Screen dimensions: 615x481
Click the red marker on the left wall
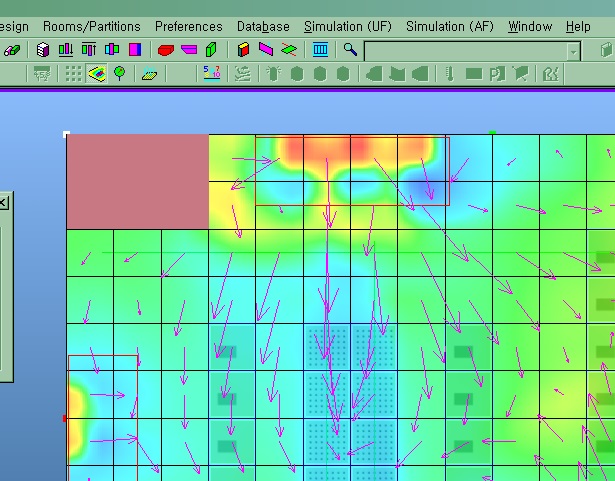(x=65, y=419)
